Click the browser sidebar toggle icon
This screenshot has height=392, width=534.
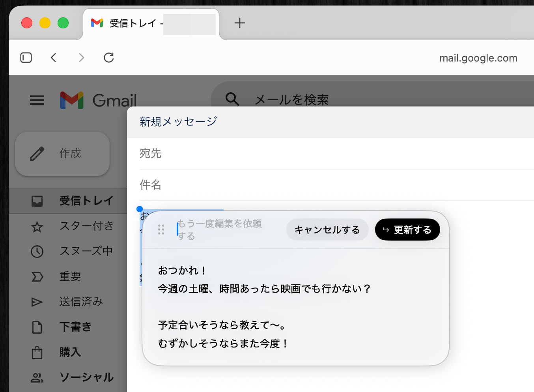coord(26,58)
